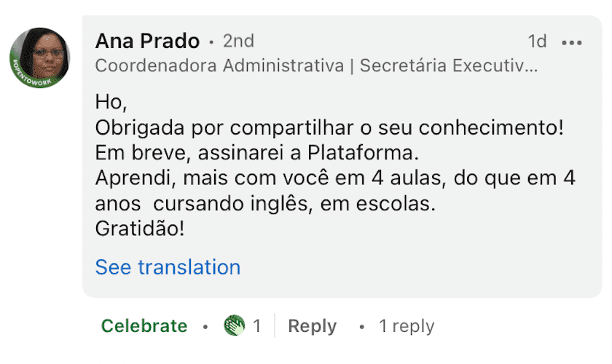612x364 pixels.
Task: Open Ana Prado's name link
Action: click(147, 41)
